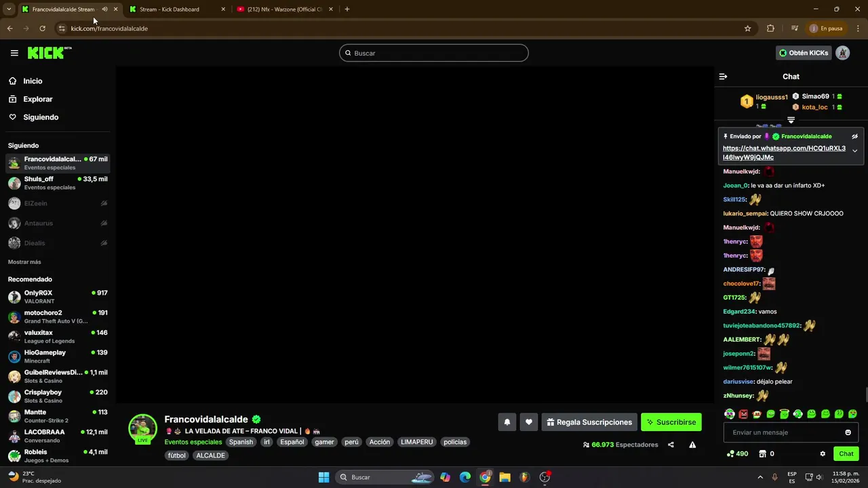Click chat username dariusvise
The height and width of the screenshot is (488, 868).
738,382
